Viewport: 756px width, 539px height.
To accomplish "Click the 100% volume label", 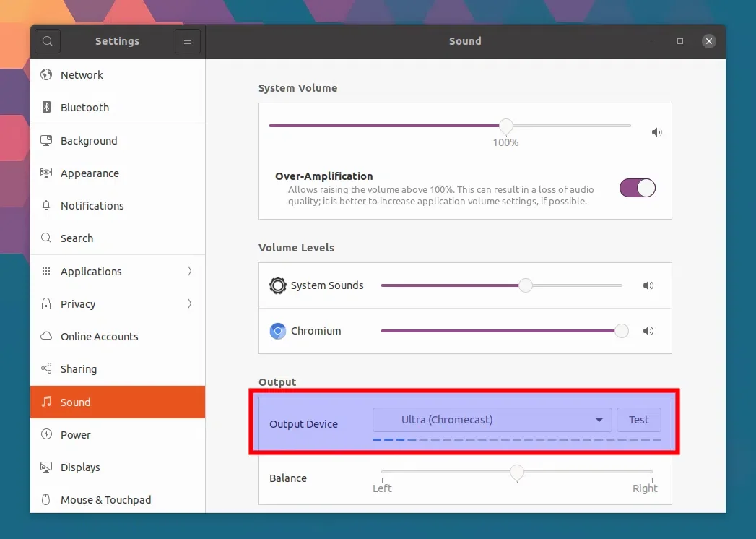I will tap(505, 142).
